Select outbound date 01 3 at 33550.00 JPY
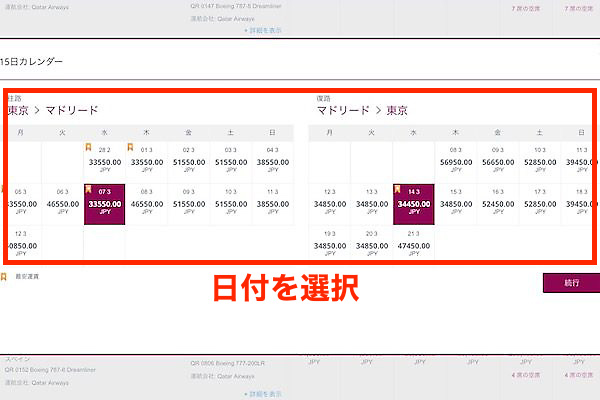Image resolution: width=600 pixels, height=400 pixels. point(147,162)
